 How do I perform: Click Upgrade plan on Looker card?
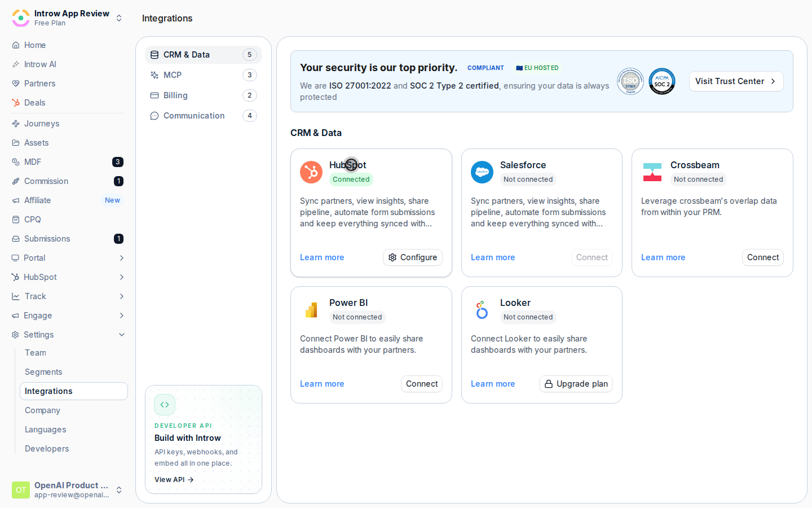tap(576, 384)
